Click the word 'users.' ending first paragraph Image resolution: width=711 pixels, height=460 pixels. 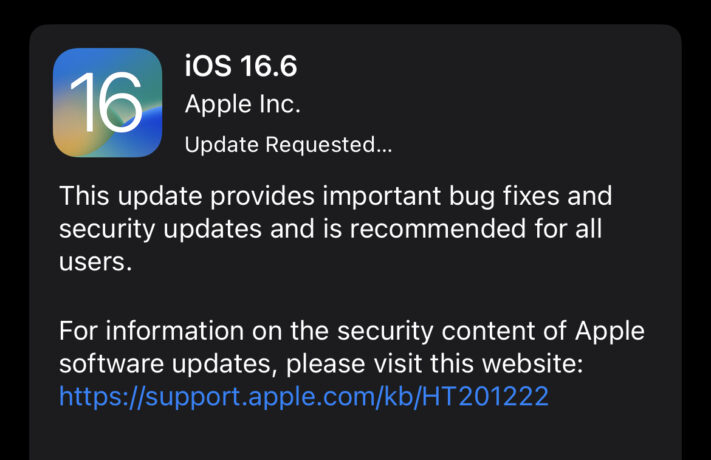(96, 262)
